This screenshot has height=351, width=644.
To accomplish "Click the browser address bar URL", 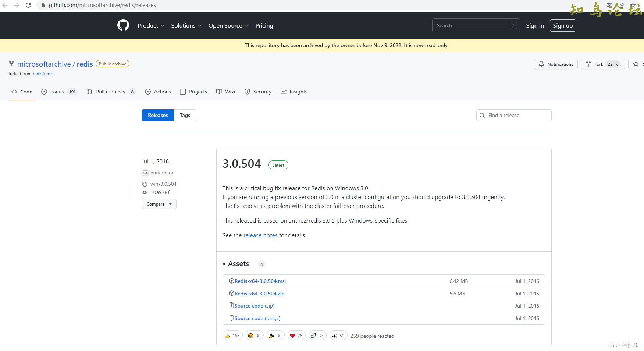I will pos(102,5).
